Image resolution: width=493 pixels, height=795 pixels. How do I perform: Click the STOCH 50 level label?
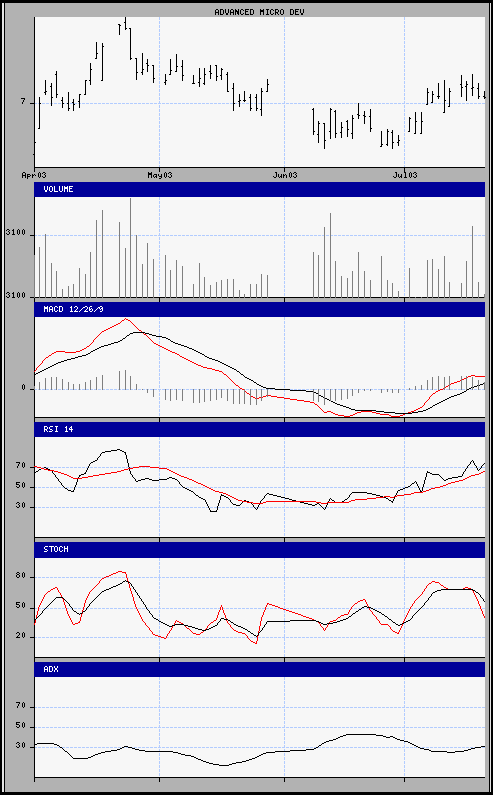click(x=20, y=607)
